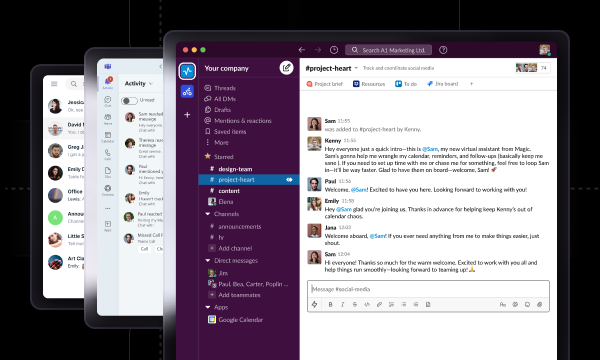Expand More options in Slack sidebar
This screenshot has width=600, height=360.
(217, 142)
